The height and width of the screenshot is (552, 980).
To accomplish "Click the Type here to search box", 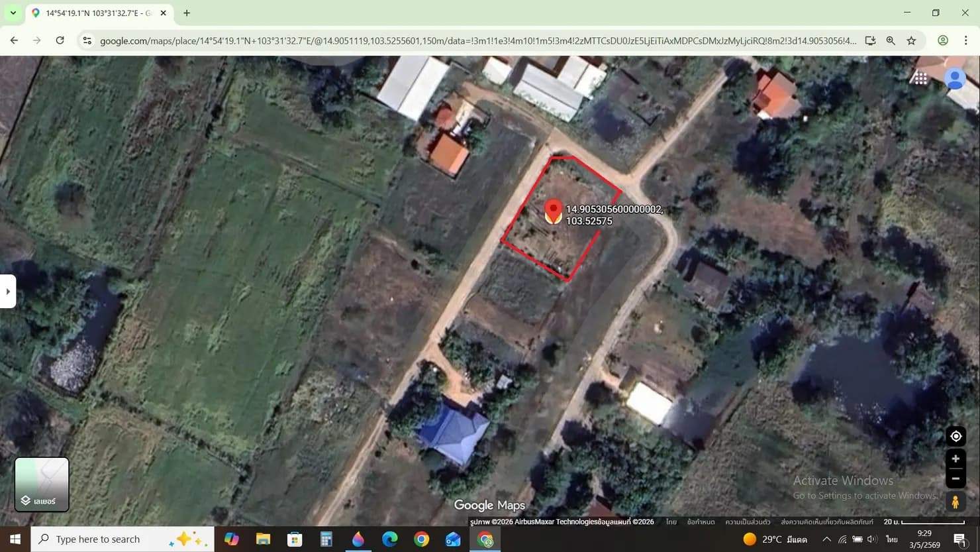I will [122, 539].
